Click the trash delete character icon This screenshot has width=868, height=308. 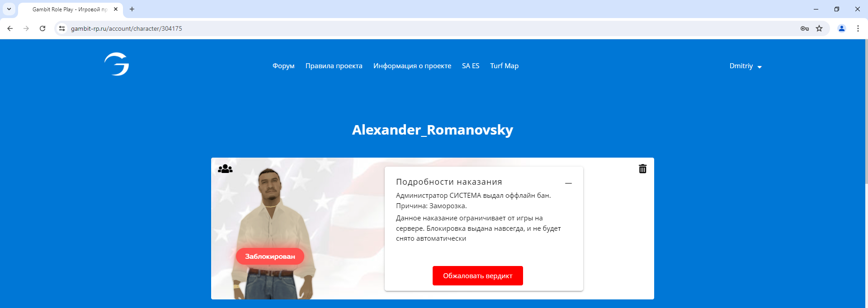(642, 169)
